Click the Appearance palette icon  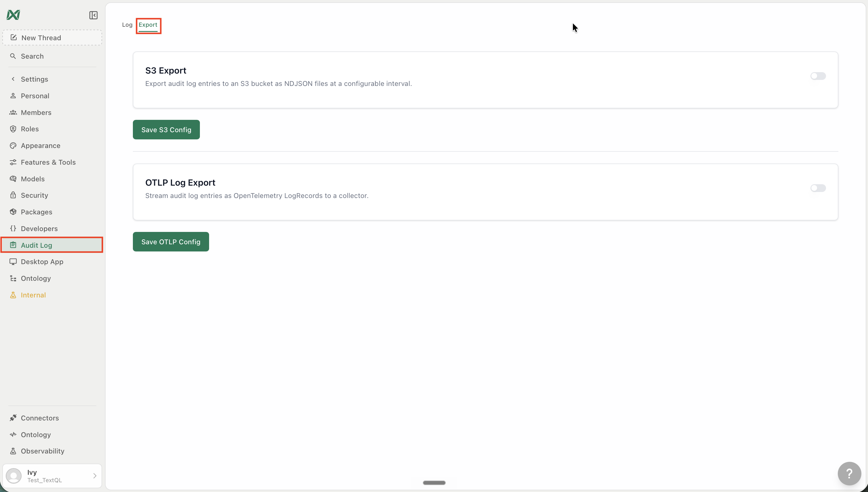(13, 145)
